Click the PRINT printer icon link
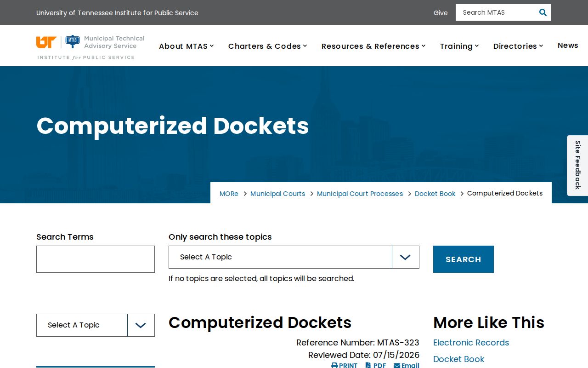This screenshot has height=368, width=588. (344, 366)
